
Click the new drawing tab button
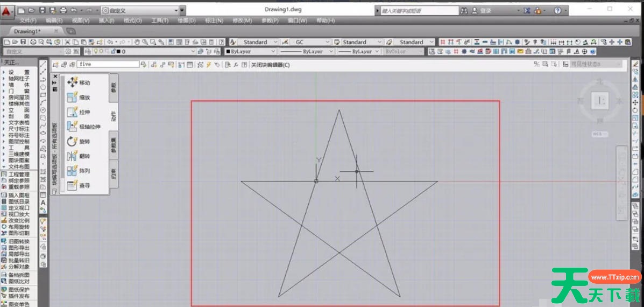70,31
